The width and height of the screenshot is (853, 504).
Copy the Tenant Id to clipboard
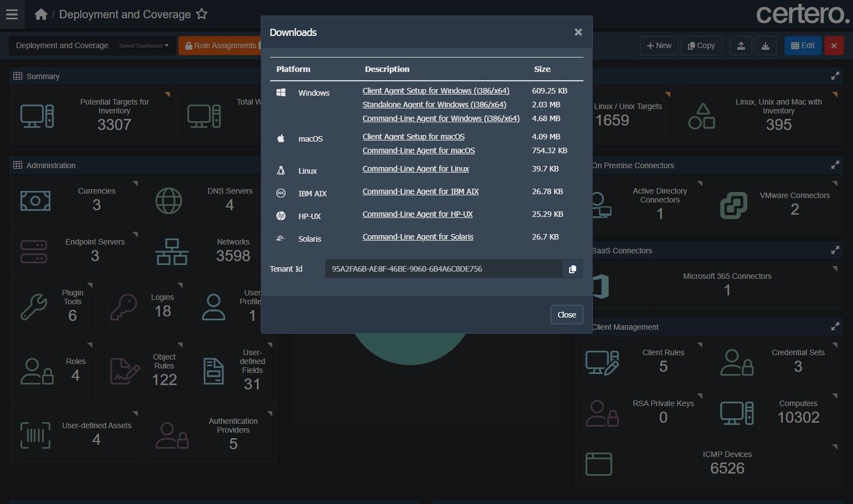point(572,269)
